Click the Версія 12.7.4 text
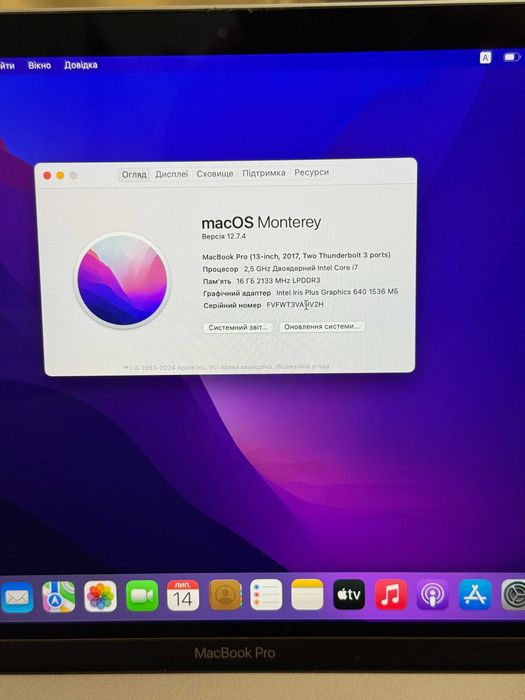Viewport: 525px width, 700px height. point(224,236)
